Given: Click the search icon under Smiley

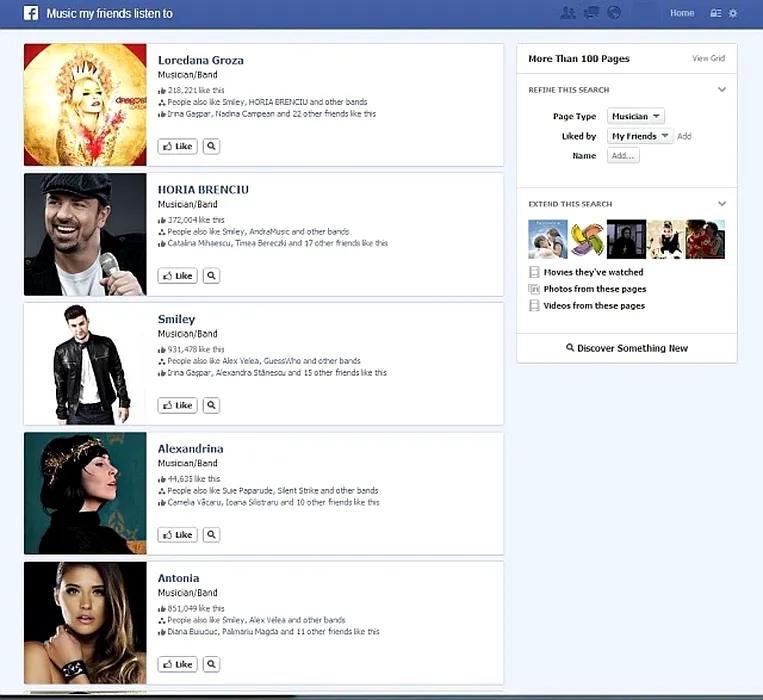Looking at the screenshot, I should click(211, 405).
